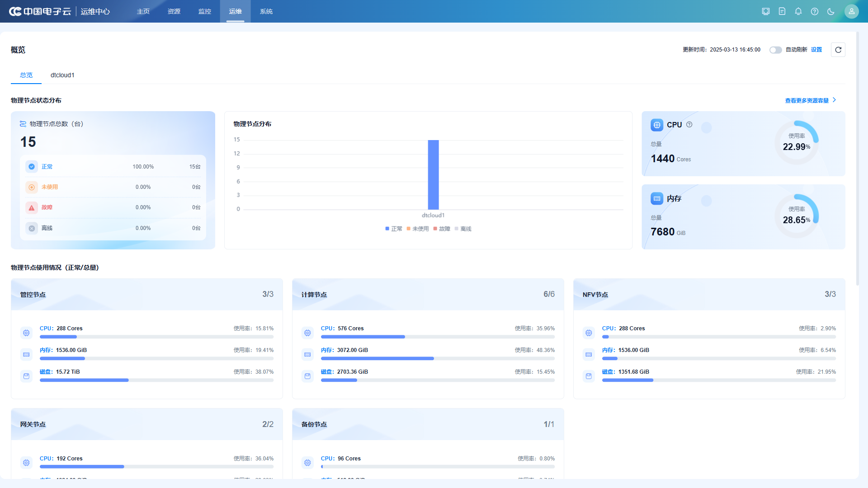This screenshot has height=488, width=868.
Task: Open the 主页 menu
Action: 143,11
